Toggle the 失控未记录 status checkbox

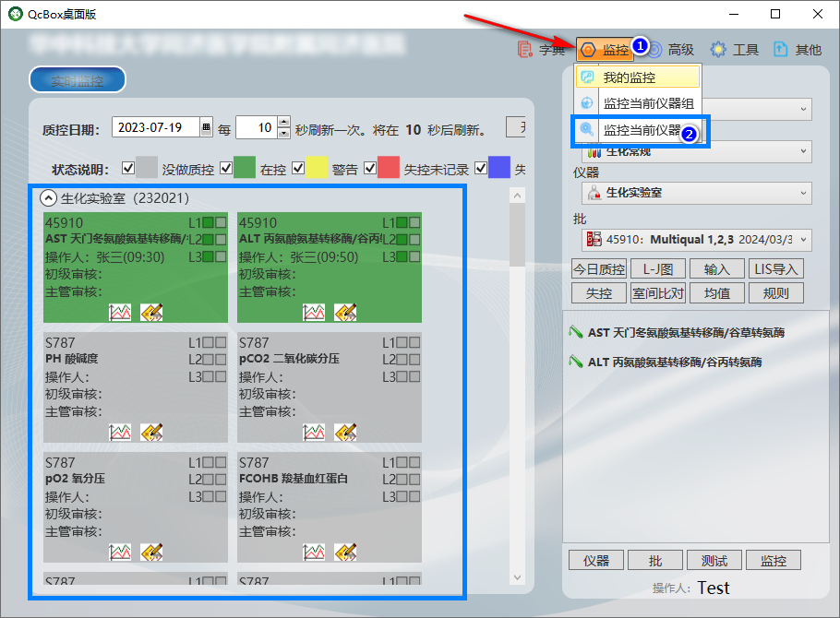click(x=370, y=168)
